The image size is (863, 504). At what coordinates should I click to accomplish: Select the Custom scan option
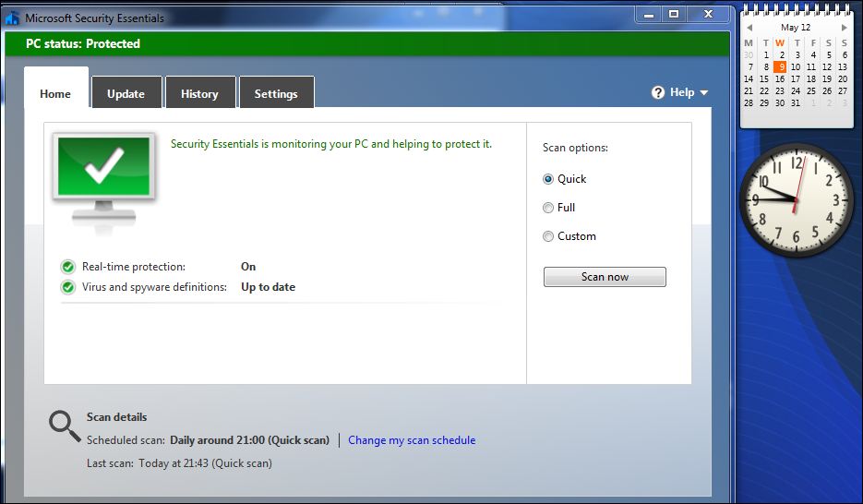pyautogui.click(x=547, y=236)
